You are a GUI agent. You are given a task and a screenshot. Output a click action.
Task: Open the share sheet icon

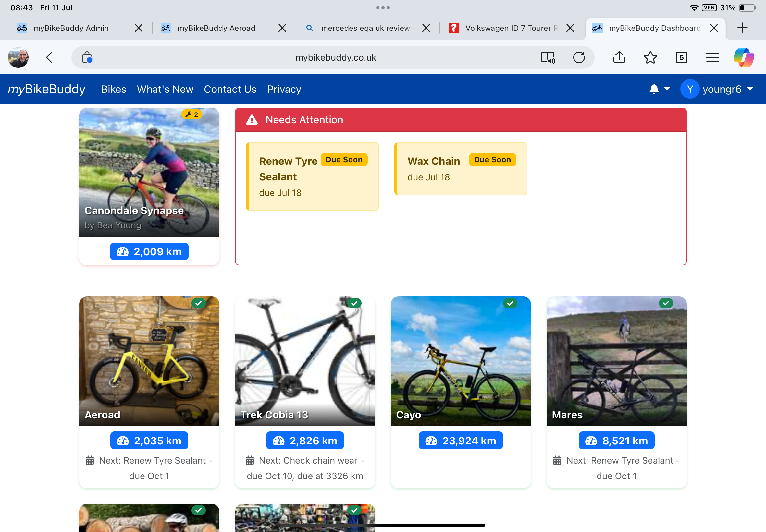(619, 57)
